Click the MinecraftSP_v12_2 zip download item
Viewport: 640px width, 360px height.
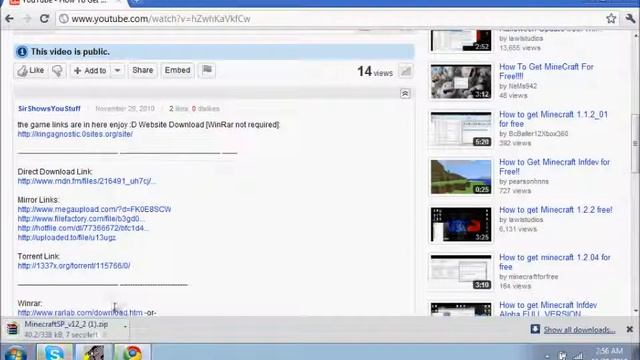click(x=65, y=329)
